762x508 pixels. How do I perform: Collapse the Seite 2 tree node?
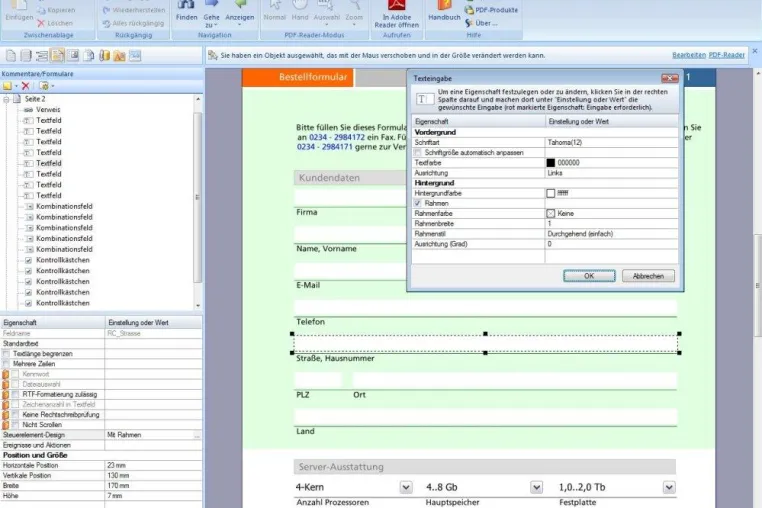6,99
